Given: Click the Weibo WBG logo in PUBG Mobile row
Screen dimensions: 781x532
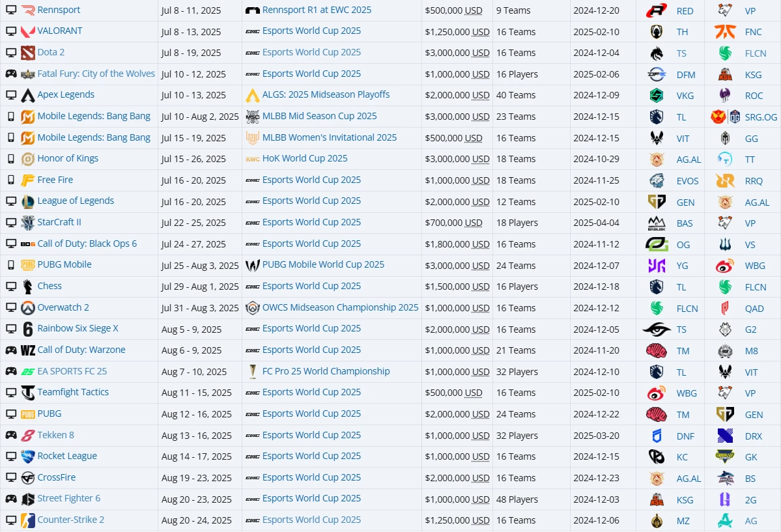Looking at the screenshot, I should click(x=725, y=266).
